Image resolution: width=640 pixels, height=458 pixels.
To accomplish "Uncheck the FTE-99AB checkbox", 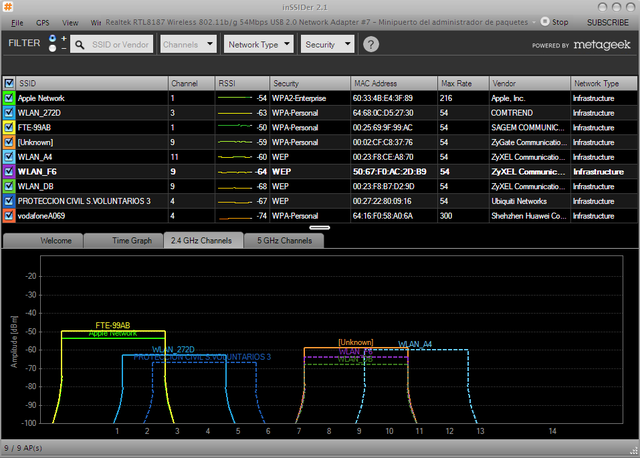I will pyautogui.click(x=9, y=127).
